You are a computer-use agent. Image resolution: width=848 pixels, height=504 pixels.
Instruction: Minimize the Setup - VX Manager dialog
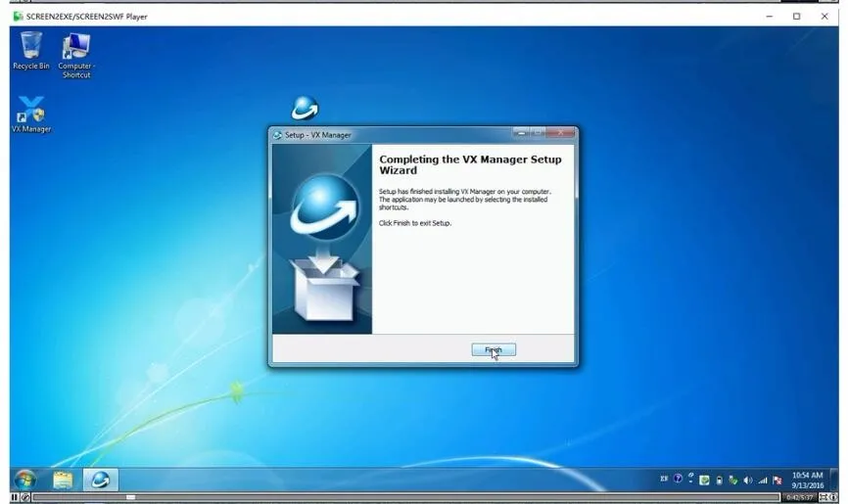point(521,132)
